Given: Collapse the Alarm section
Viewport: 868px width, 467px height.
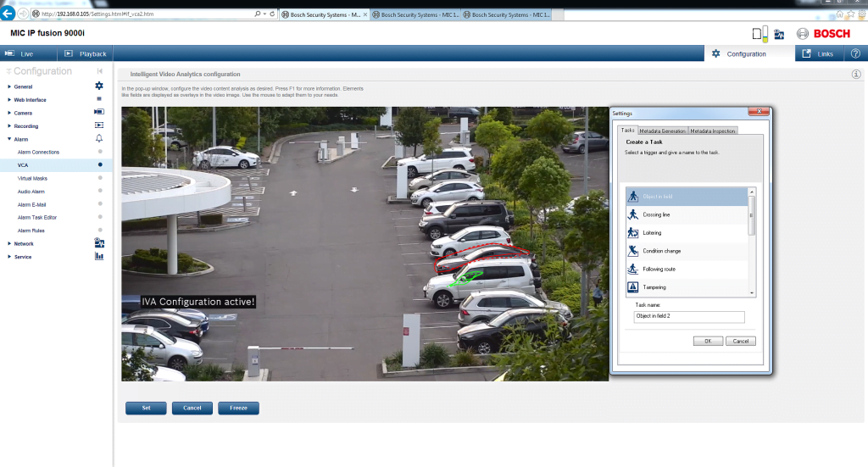Looking at the screenshot, I should (21, 139).
